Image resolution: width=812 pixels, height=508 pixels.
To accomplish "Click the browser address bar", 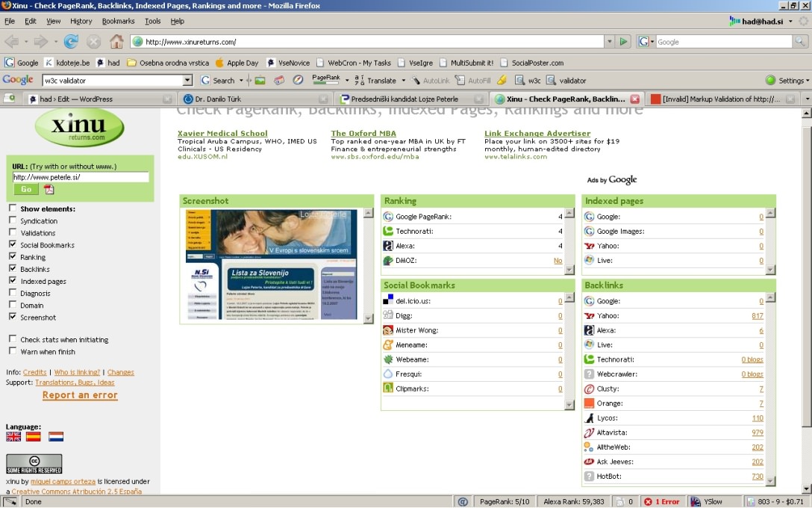I will [x=368, y=42].
